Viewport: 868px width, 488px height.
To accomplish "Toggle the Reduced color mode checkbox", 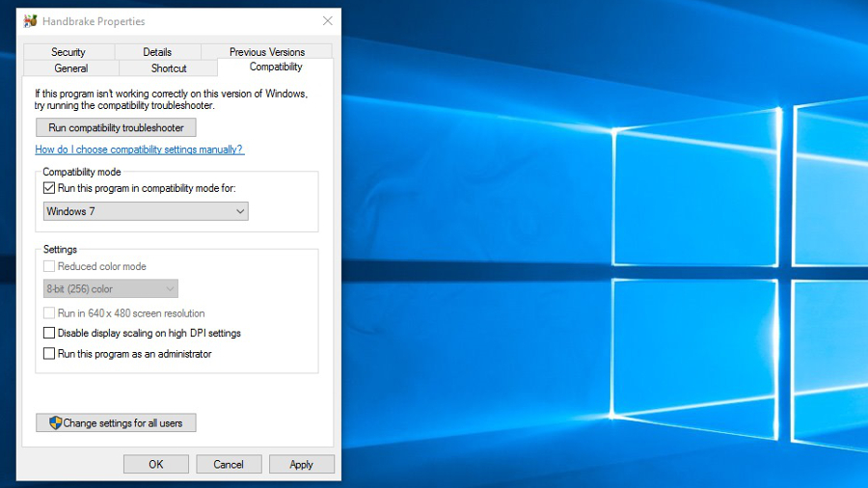I will point(49,266).
